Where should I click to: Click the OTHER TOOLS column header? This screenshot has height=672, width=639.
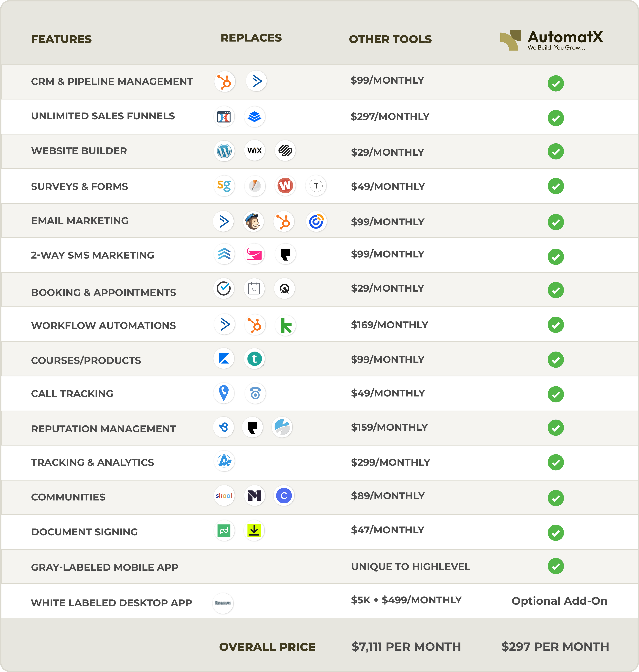tap(390, 39)
